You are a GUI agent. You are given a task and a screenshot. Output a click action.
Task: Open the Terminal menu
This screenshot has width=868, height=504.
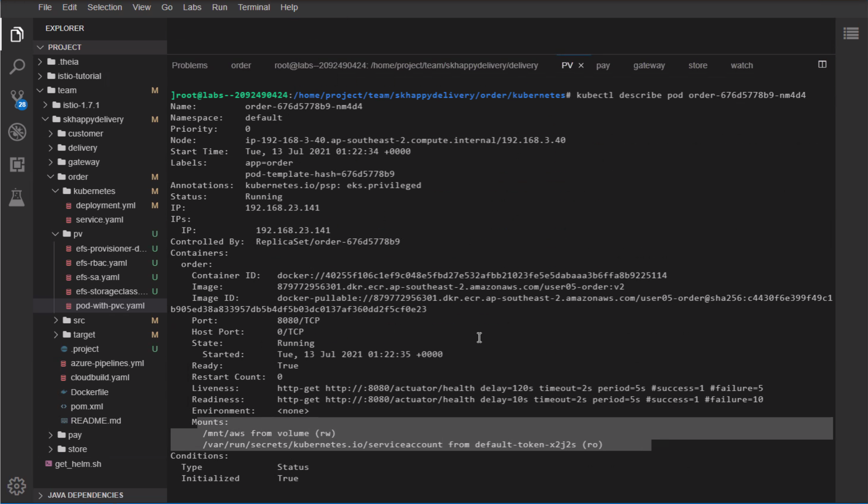pyautogui.click(x=254, y=7)
